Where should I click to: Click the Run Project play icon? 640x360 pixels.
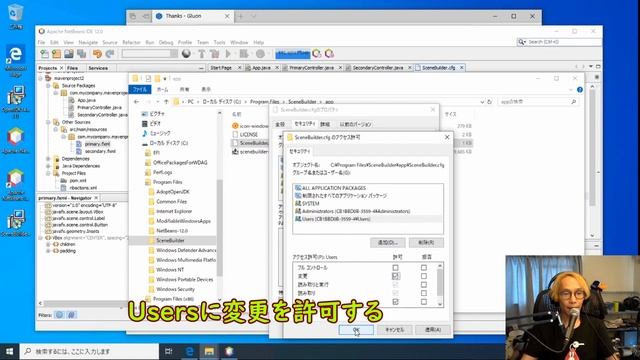coord(228,53)
